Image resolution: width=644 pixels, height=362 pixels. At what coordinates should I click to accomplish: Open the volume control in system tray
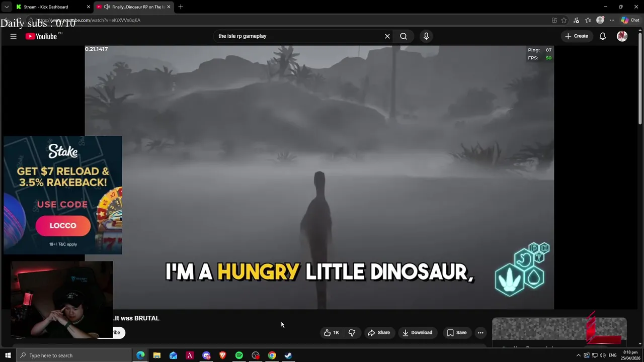[603, 355]
